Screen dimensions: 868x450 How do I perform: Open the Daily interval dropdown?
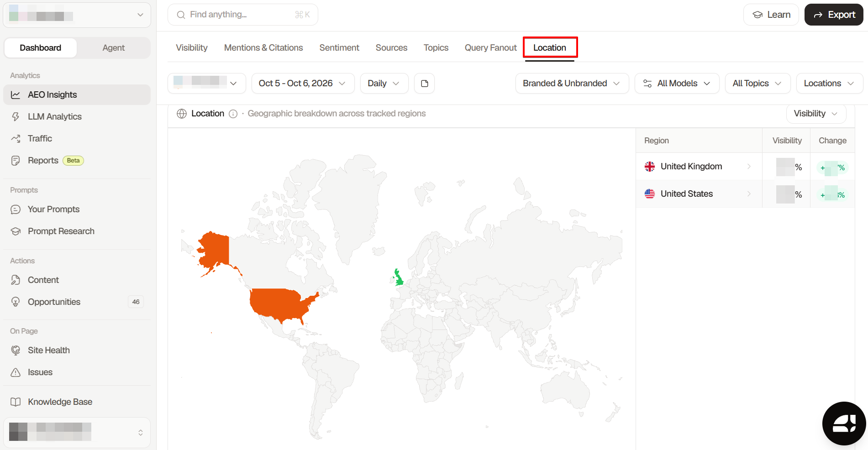tap(384, 84)
